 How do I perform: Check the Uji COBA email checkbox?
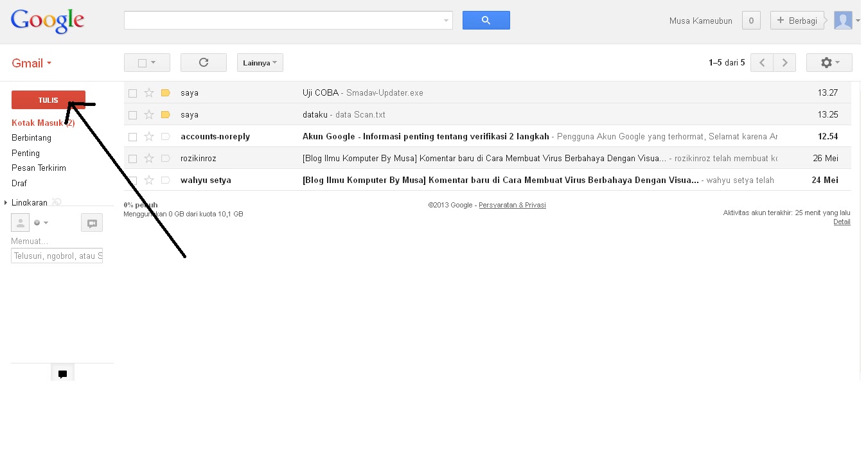(132, 93)
